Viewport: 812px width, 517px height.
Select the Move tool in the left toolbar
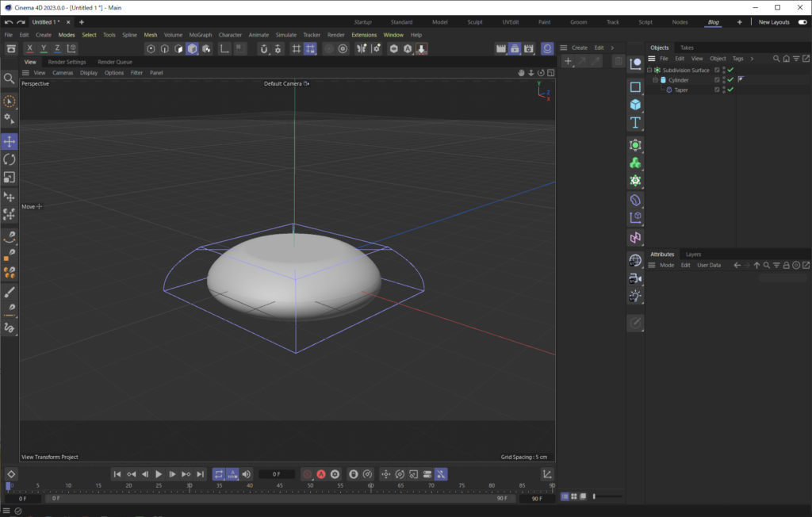click(x=9, y=141)
